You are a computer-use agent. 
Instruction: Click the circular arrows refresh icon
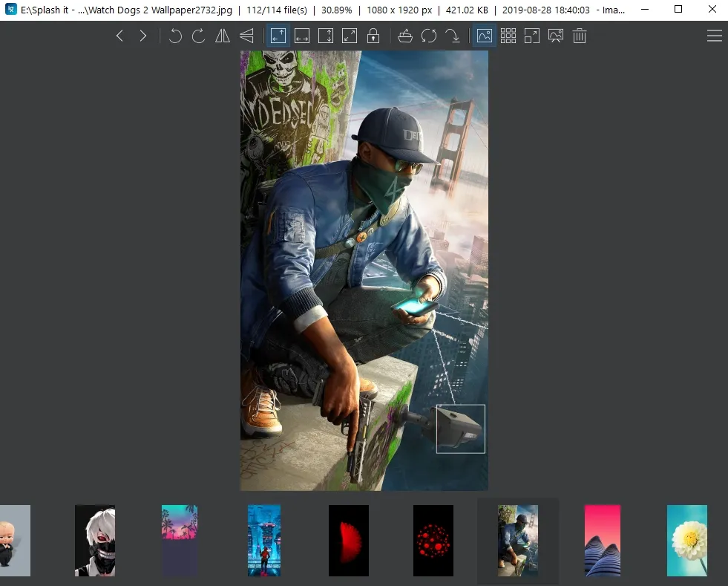(428, 36)
